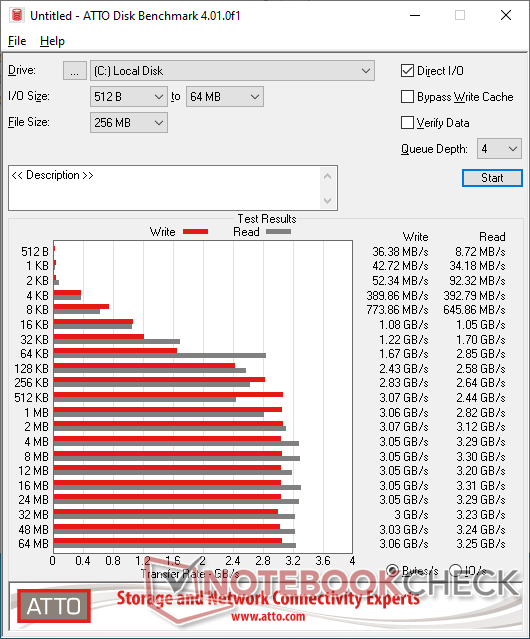Click the 48 MB chart row label
This screenshot has height=639, width=530.
point(33,530)
